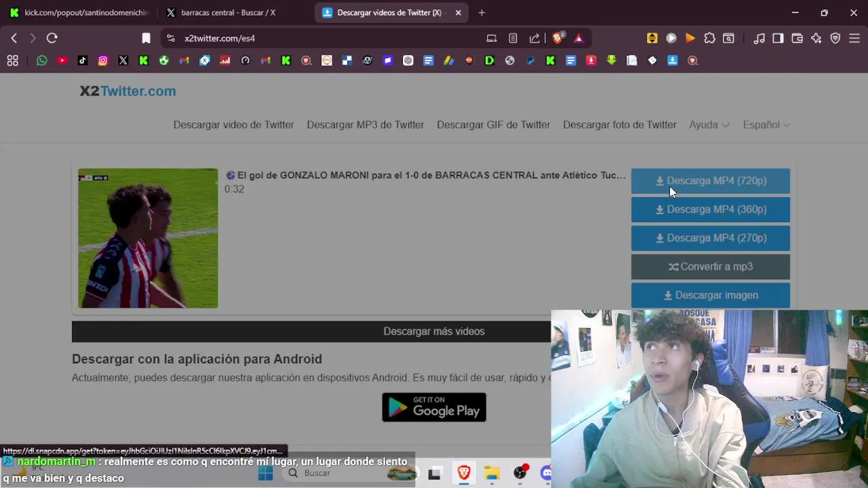This screenshot has width=868, height=488.
Task: Click Convertir a mp3 button
Action: 711,266
